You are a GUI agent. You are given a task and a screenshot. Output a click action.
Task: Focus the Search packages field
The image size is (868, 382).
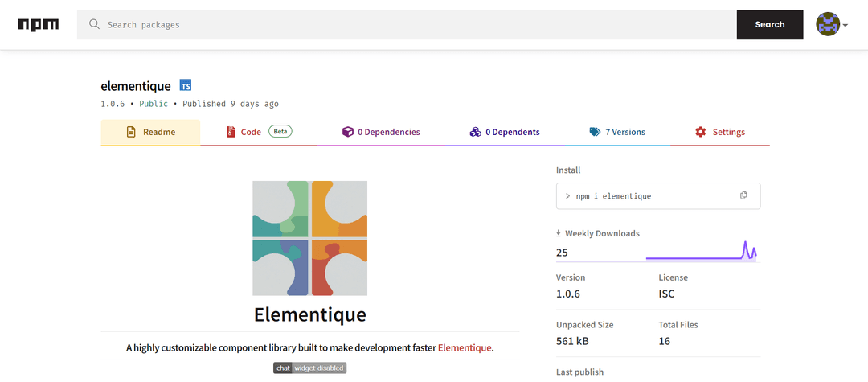point(407,24)
